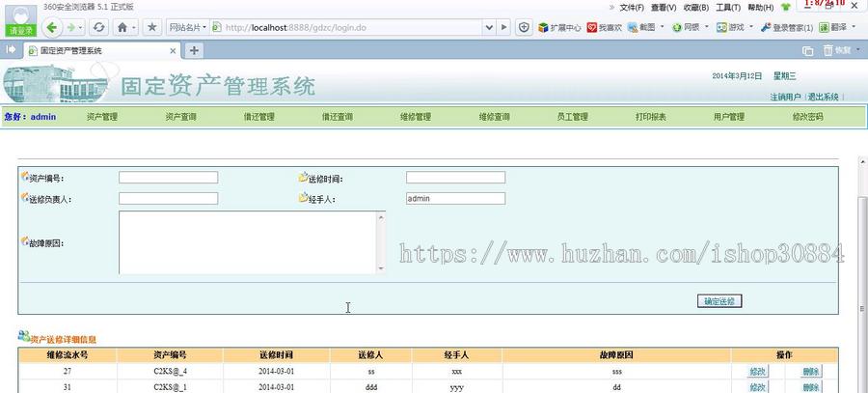Click the icon beside 资产编号 label

pos(24,177)
